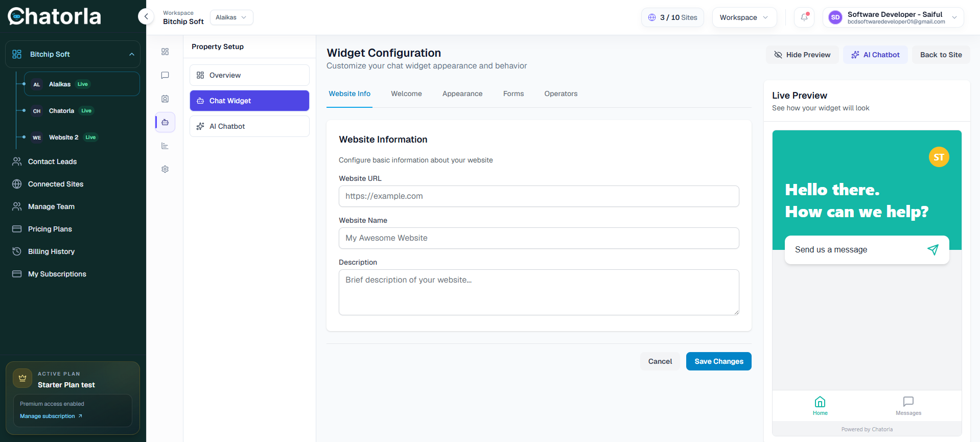
Task: Select the Chatorla site in tree
Action: pyautogui.click(x=82, y=111)
